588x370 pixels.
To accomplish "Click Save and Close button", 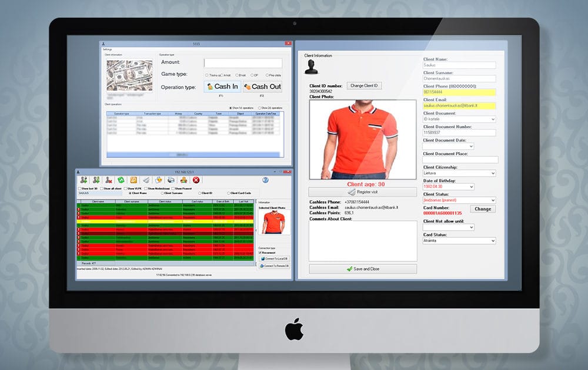I will click(363, 269).
